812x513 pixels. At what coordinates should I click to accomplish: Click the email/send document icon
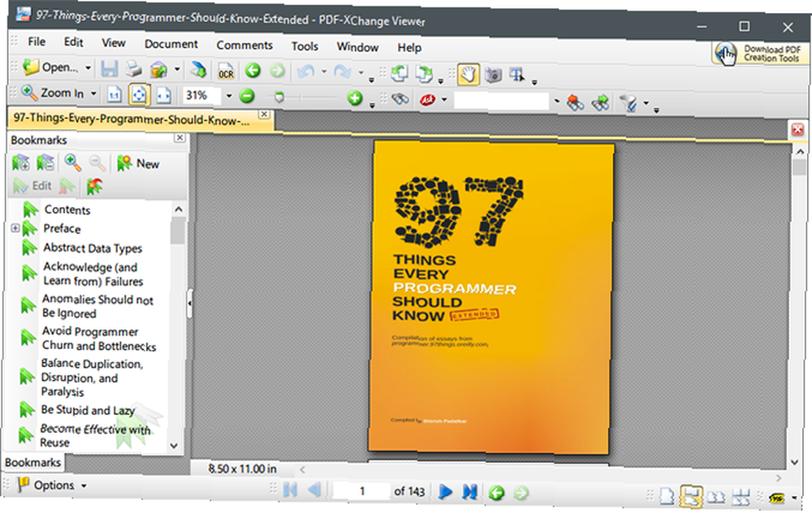(158, 69)
